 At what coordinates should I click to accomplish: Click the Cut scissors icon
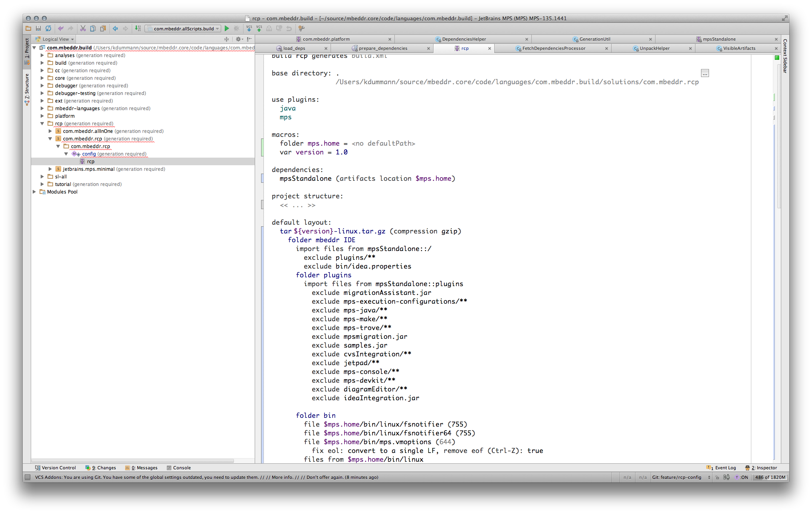[83, 28]
